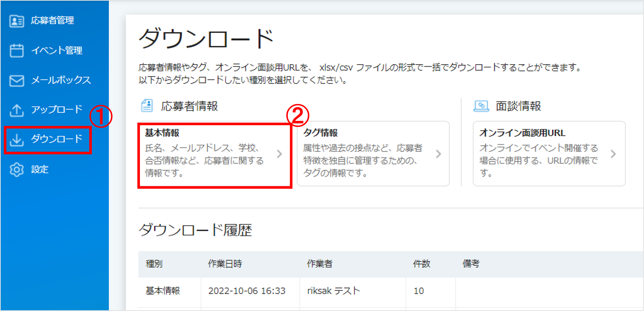The height and width of the screenshot is (311, 644).
Task: Click chevron arrow on 基本情報 card
Action: (279, 154)
